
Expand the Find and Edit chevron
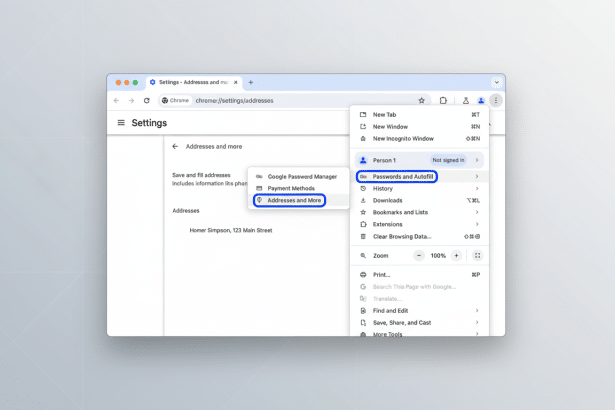tap(477, 311)
